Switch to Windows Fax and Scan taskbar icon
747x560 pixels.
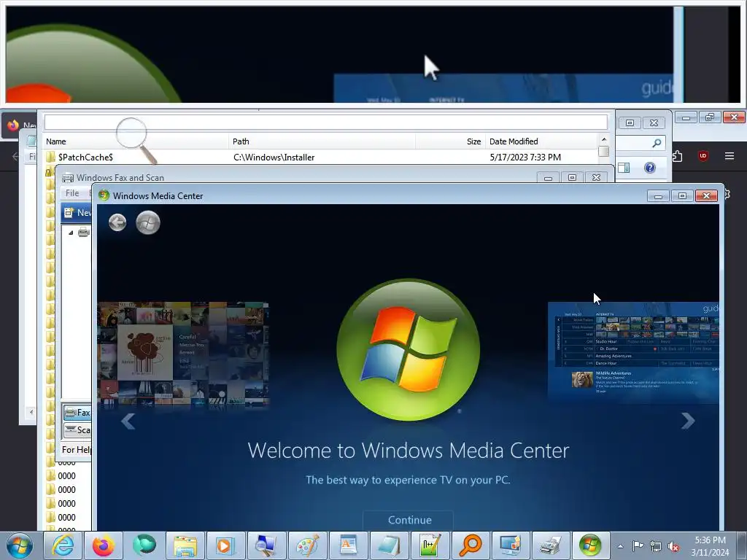pos(551,545)
